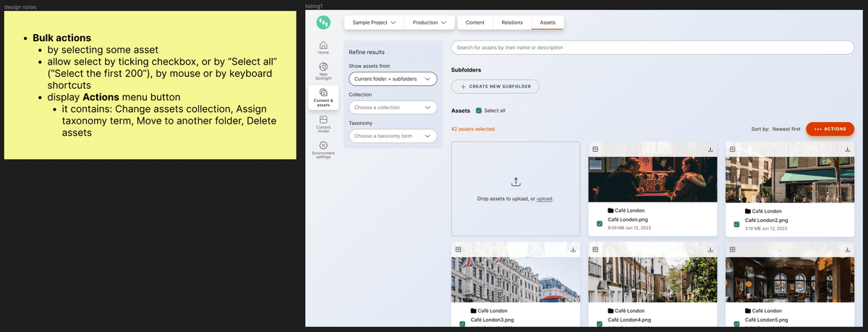Open Content model from sidebar

tap(323, 122)
